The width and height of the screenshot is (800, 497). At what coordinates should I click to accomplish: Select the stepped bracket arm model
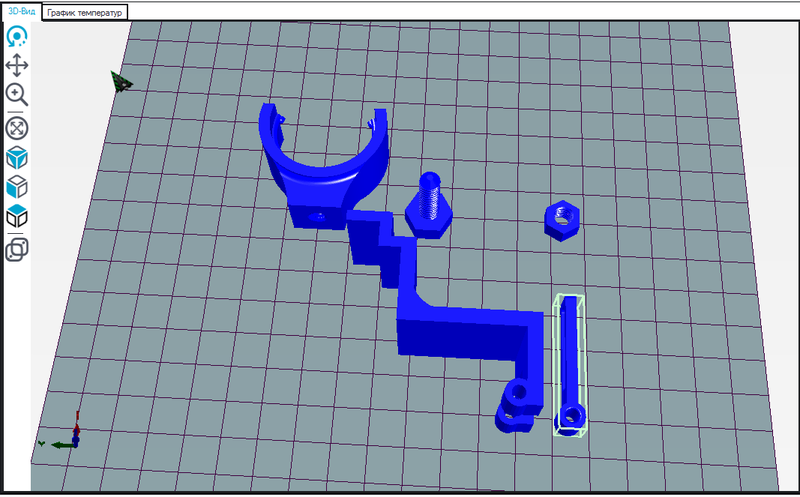(x=460, y=328)
